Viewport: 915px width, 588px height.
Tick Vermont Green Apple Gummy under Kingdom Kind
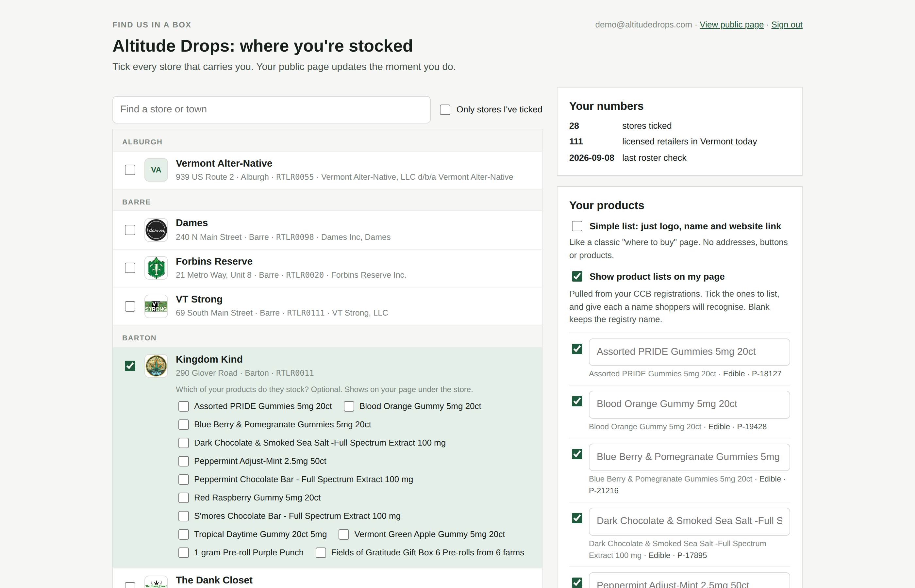344,534
